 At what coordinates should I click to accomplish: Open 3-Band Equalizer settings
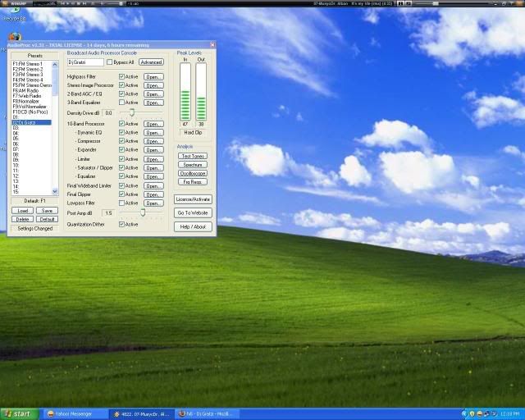point(153,103)
